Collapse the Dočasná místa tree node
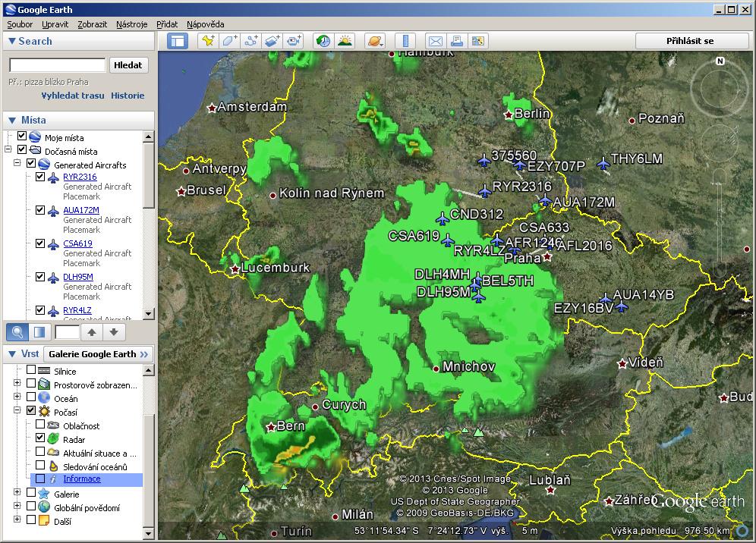Screen dimensions: 756x543 point(8,150)
